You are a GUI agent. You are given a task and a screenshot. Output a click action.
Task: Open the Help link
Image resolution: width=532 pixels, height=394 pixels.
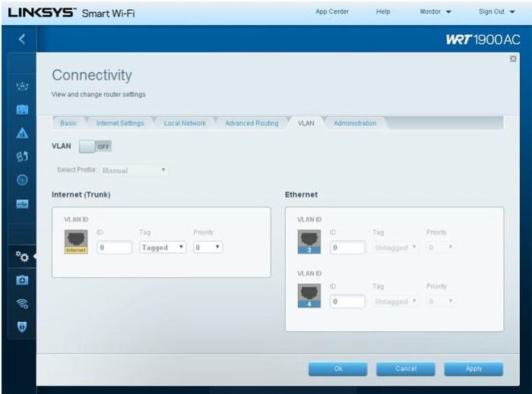[x=383, y=12]
